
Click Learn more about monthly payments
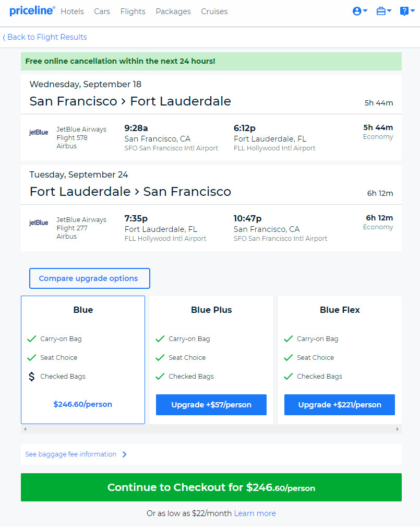pyautogui.click(x=255, y=513)
